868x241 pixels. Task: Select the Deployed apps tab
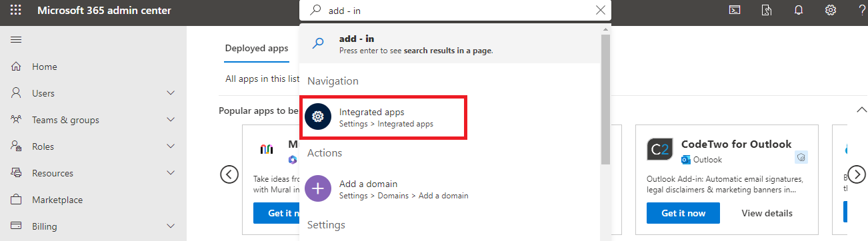[x=257, y=48]
